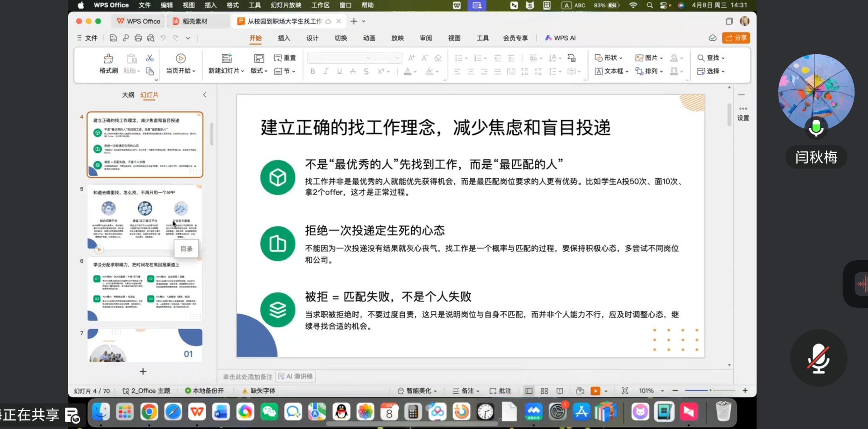This screenshot has width=868, height=429.
Task: Toggle bold formatting
Action: [x=313, y=71]
